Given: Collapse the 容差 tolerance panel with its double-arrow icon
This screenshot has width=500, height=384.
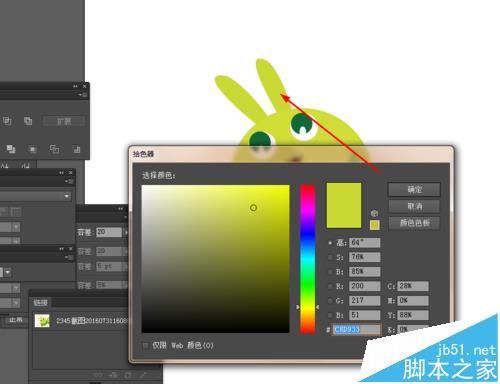Looking at the screenshot, I should (120, 209).
